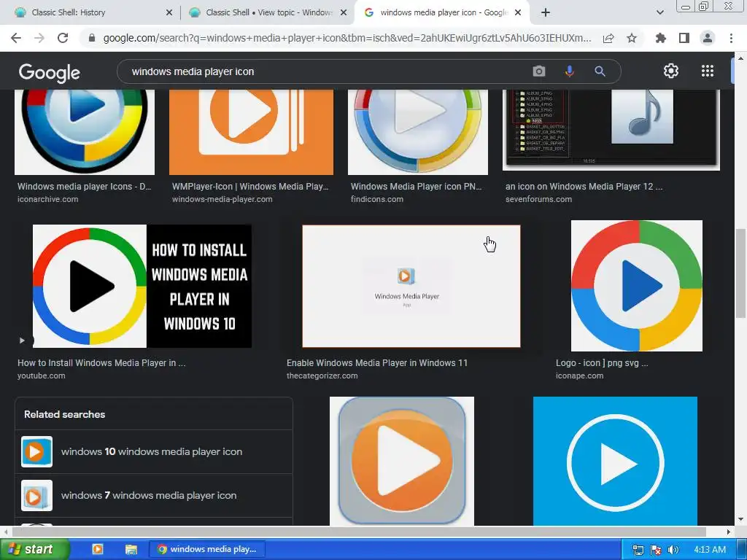Click 'How to Install Windows Media Player in' title

coord(101,363)
